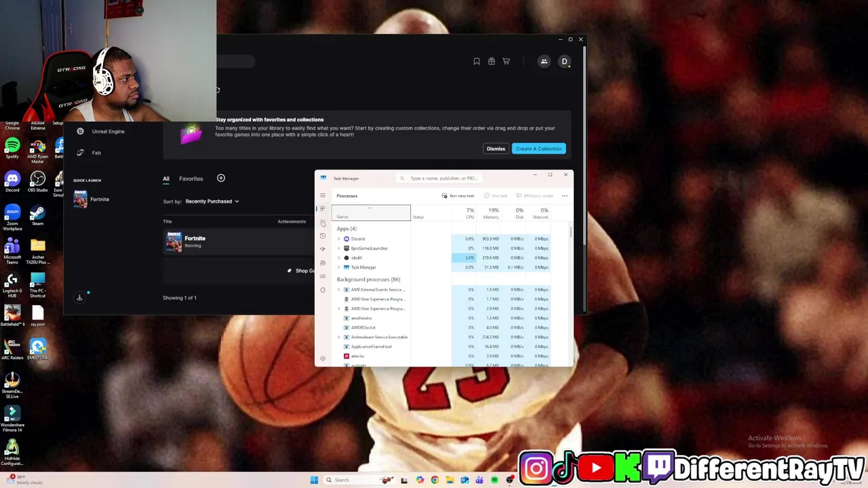Launch Fortnite from Quick Launch
This screenshot has width=868, height=488.
92,199
